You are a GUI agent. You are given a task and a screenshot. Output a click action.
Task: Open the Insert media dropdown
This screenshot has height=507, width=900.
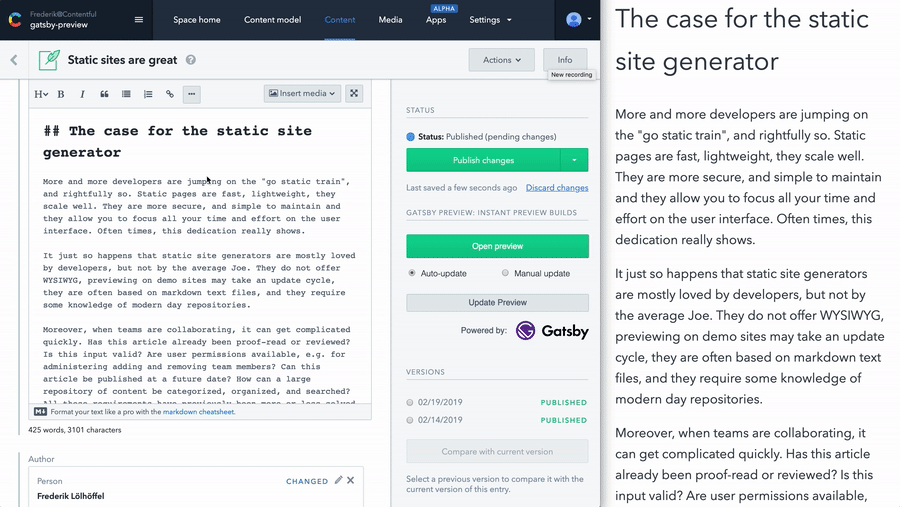point(302,94)
